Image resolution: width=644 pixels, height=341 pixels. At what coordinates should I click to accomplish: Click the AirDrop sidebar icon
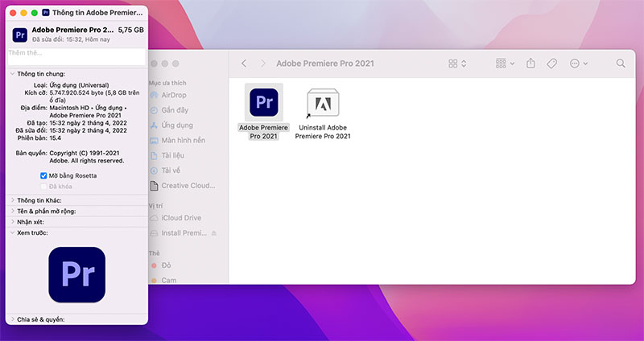click(154, 95)
